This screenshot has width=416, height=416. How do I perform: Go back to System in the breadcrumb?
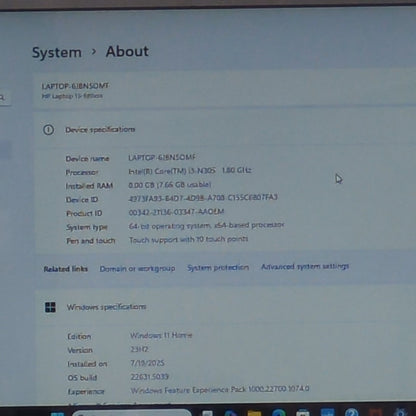(57, 53)
